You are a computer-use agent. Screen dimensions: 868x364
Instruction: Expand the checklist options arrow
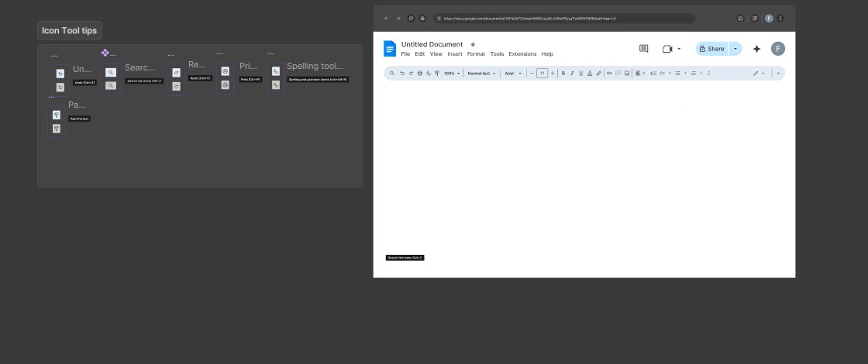pyautogui.click(x=670, y=73)
